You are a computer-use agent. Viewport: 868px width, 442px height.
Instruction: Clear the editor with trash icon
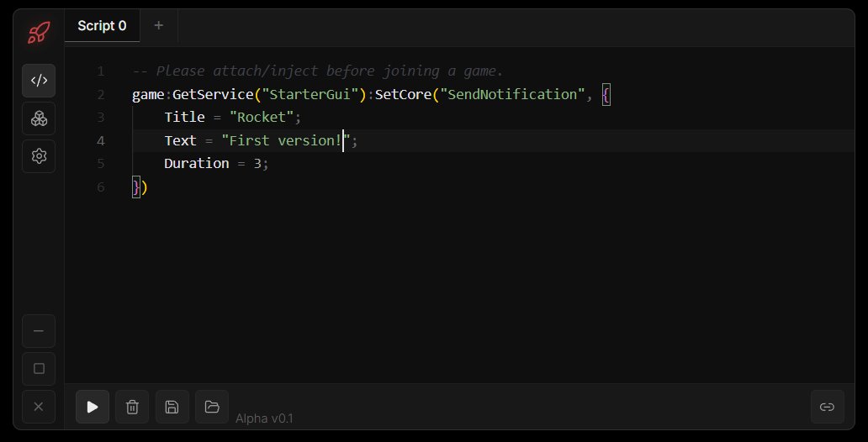click(132, 408)
